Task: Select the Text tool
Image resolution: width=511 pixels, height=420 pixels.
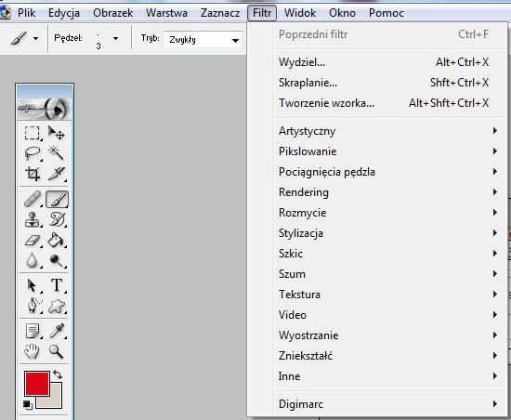Action: click(56, 285)
